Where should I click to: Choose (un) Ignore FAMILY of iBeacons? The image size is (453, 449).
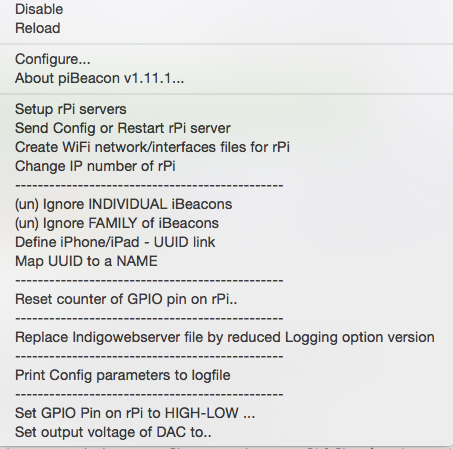tap(117, 223)
